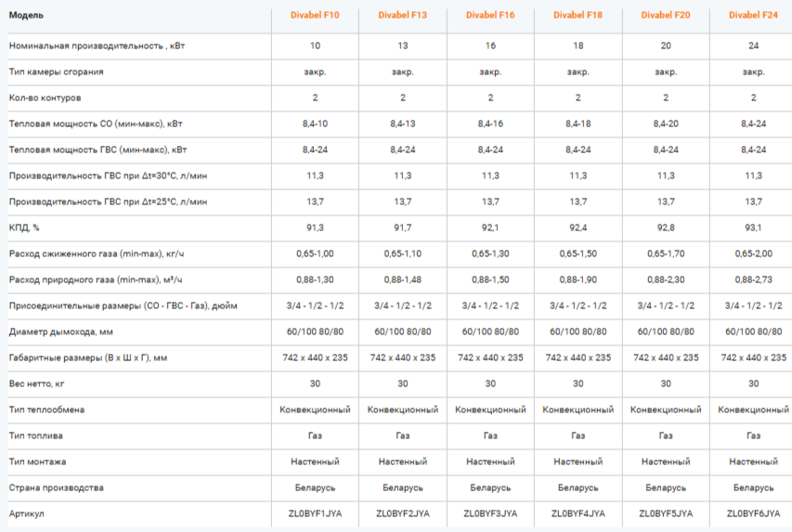The height and width of the screenshot is (532, 792).
Task: Click the КПД value 92,4
Action: 578,227
